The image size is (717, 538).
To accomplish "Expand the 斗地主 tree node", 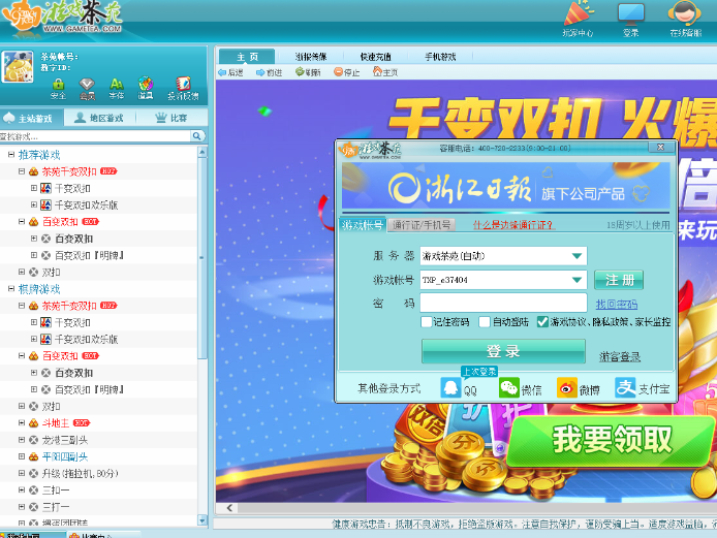I will tap(21, 423).
